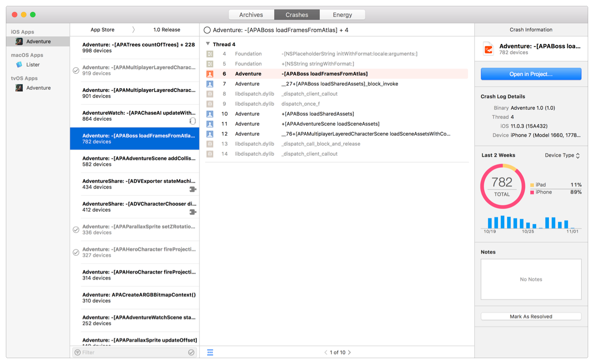This screenshot has width=594, height=364.
Task: Open the Device Type dropdown
Action: click(562, 155)
